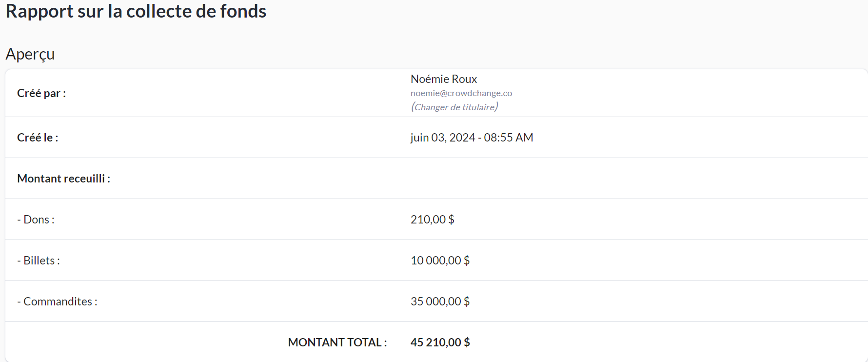
Task: Select the Aperçu section heading
Action: click(30, 54)
